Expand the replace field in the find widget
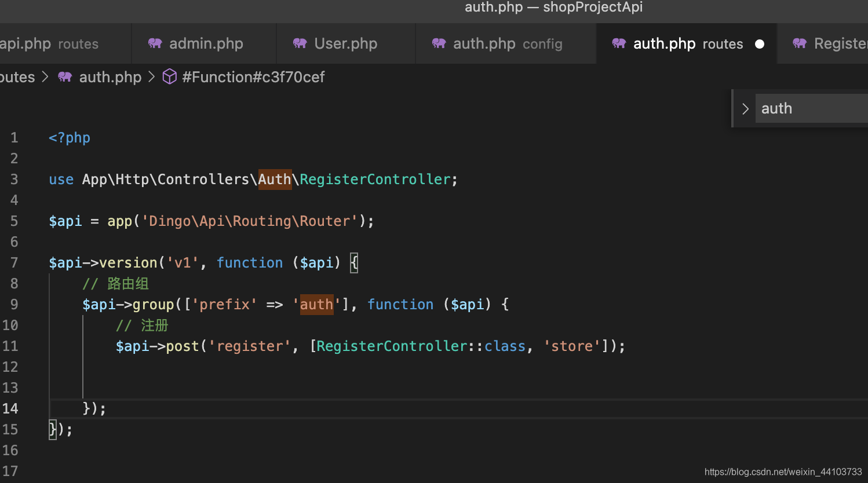This screenshot has width=868, height=483. (x=745, y=109)
